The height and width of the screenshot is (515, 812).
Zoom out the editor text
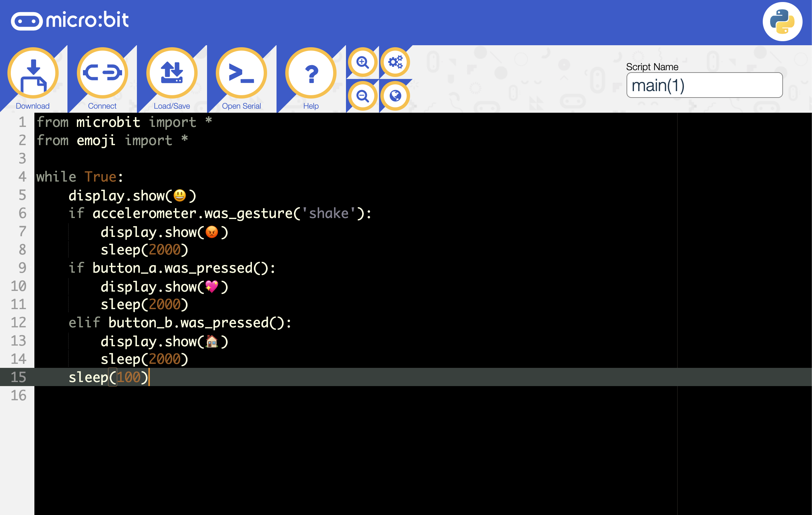[x=362, y=96]
